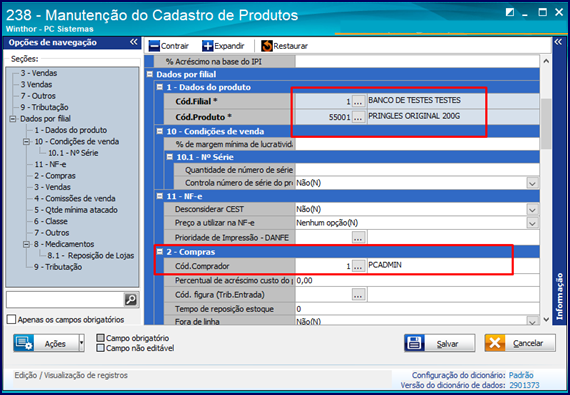Click BANCO DE TESTES TESTES filial name
Screen dimensions: 570x395
[x=414, y=100]
